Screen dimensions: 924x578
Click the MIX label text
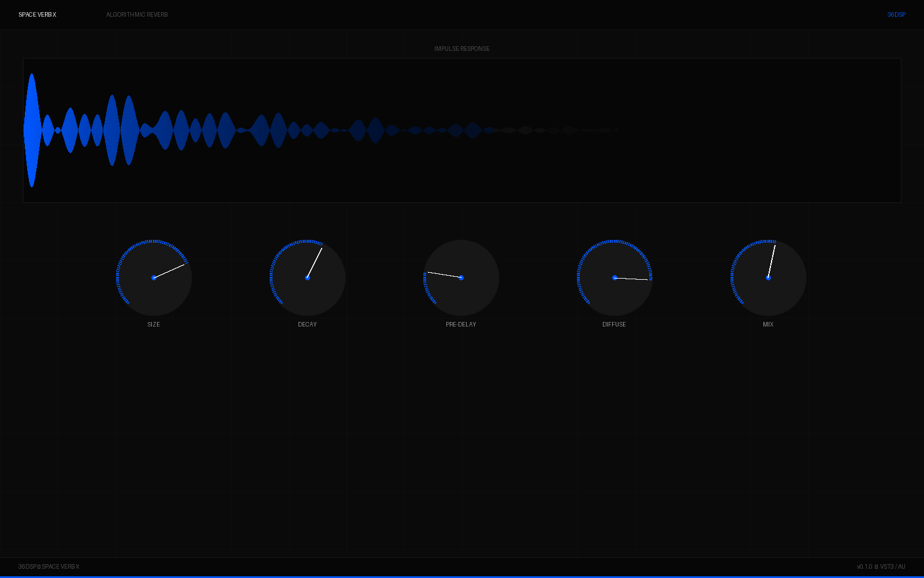768,324
